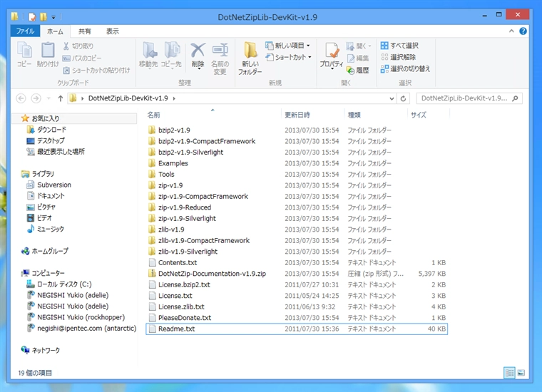Switch to the Home (ホーム) tab
Screen dimensions: 542x392
point(55,31)
